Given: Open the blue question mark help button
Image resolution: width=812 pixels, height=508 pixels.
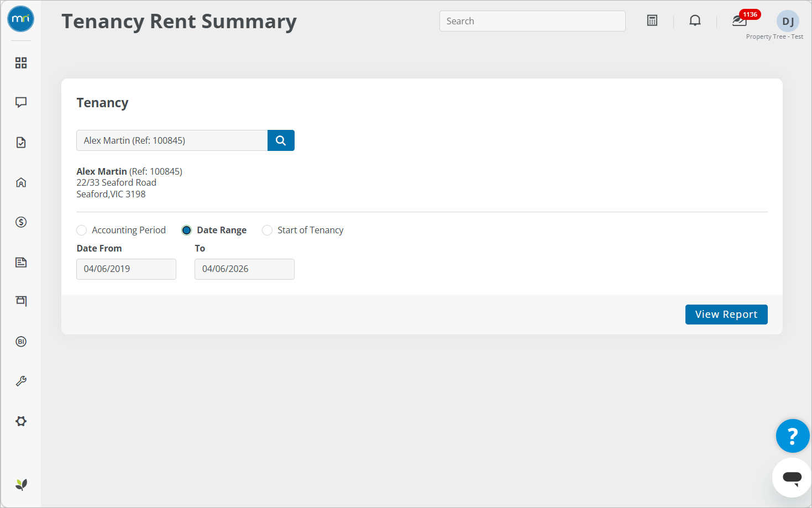Looking at the screenshot, I should tap(793, 436).
